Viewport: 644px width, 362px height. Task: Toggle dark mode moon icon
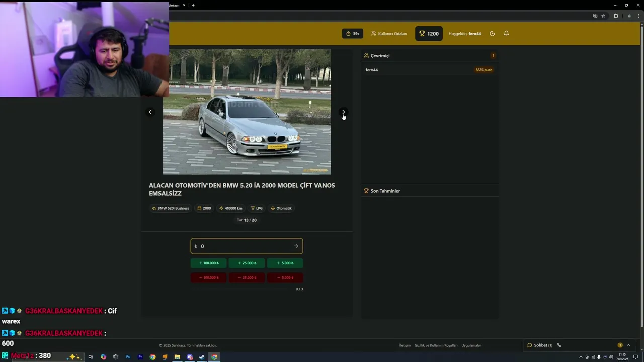[x=492, y=34]
